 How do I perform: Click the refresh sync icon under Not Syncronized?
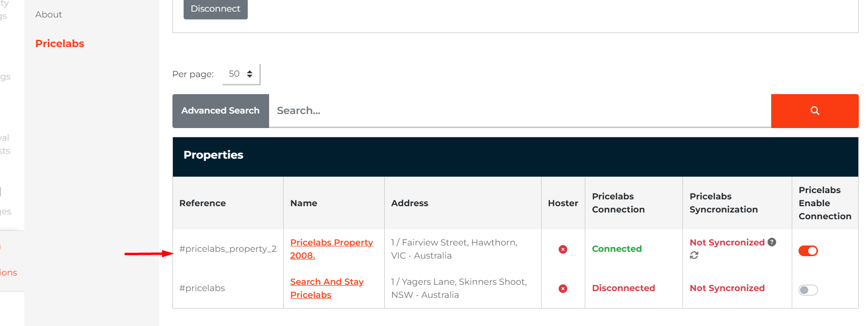[x=694, y=255]
